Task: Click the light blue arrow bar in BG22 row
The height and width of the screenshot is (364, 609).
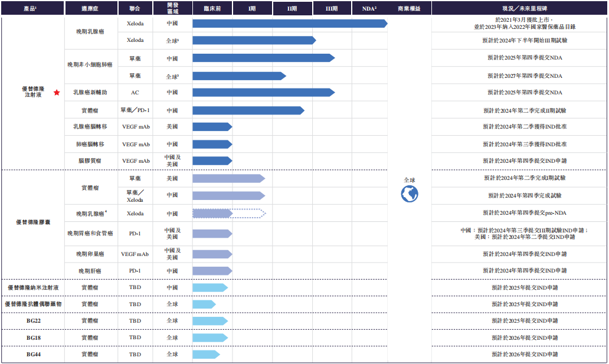Action: (x=209, y=320)
